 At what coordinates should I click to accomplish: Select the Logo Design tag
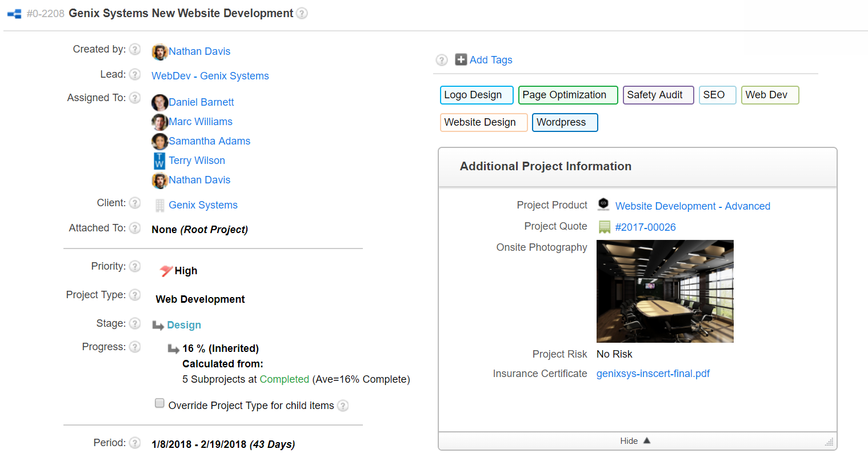[x=476, y=95]
